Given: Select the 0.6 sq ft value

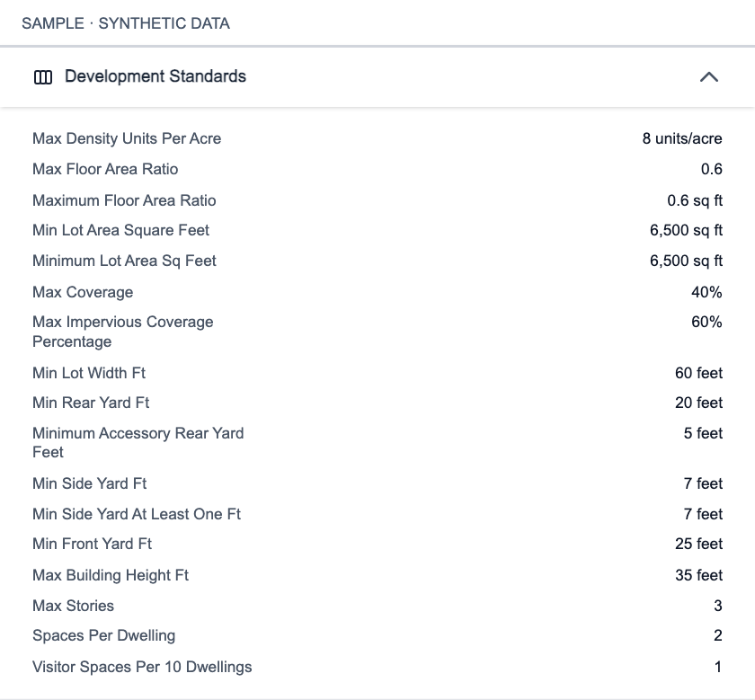Looking at the screenshot, I should click(x=694, y=200).
